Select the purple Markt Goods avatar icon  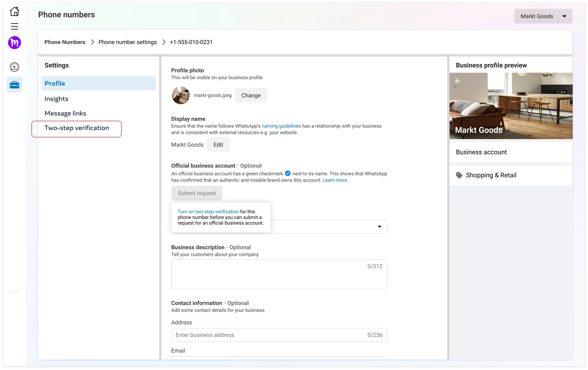click(14, 43)
